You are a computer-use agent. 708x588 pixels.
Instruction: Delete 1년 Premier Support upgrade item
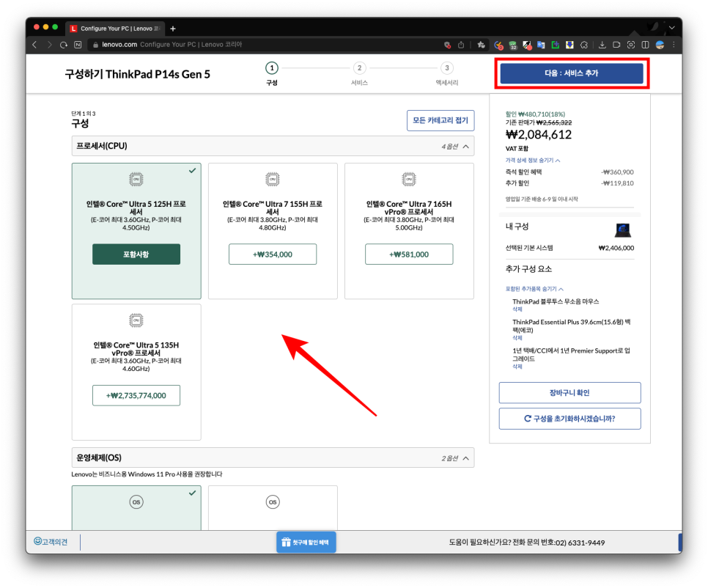pyautogui.click(x=517, y=367)
